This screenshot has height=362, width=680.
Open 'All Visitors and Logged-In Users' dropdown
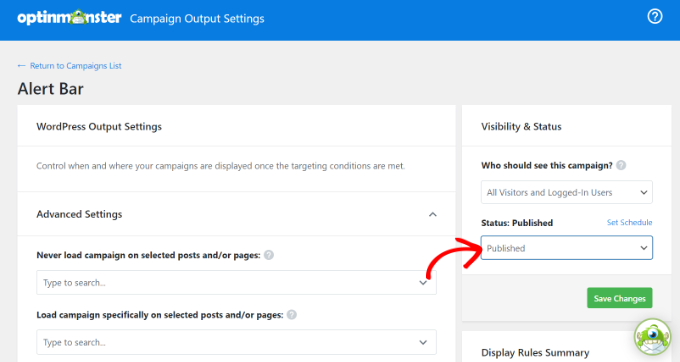click(566, 192)
